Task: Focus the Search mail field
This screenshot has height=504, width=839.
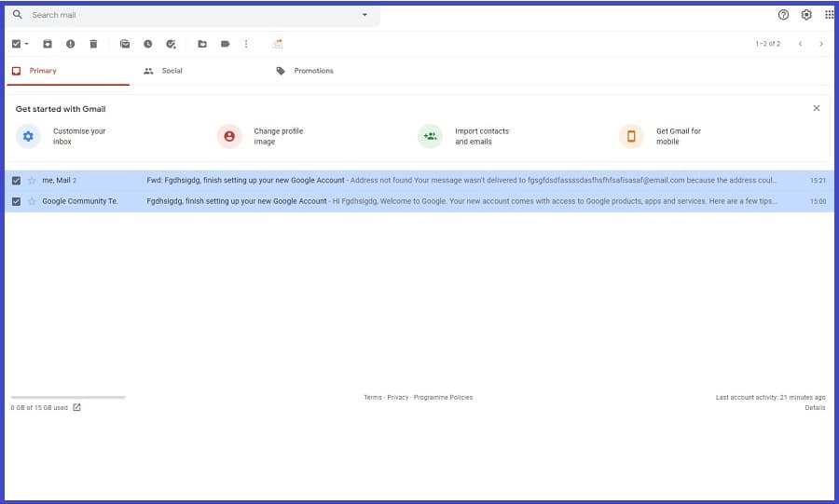Action: [193, 15]
